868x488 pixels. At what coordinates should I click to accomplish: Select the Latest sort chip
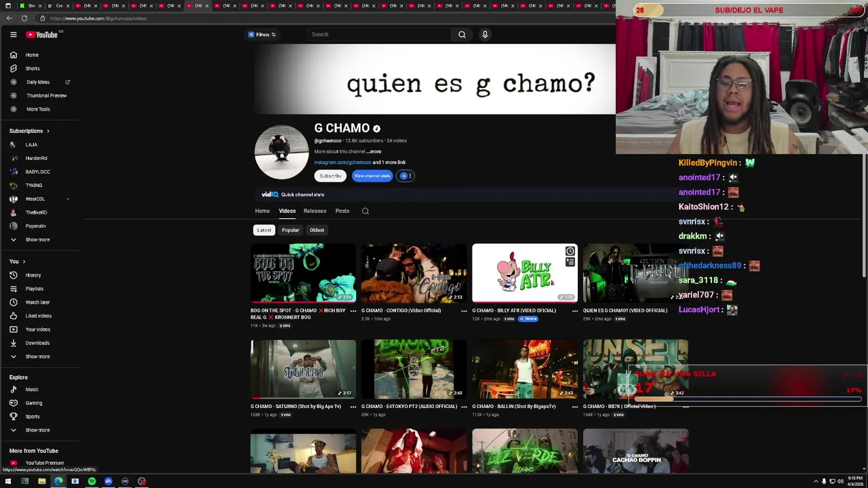point(264,230)
